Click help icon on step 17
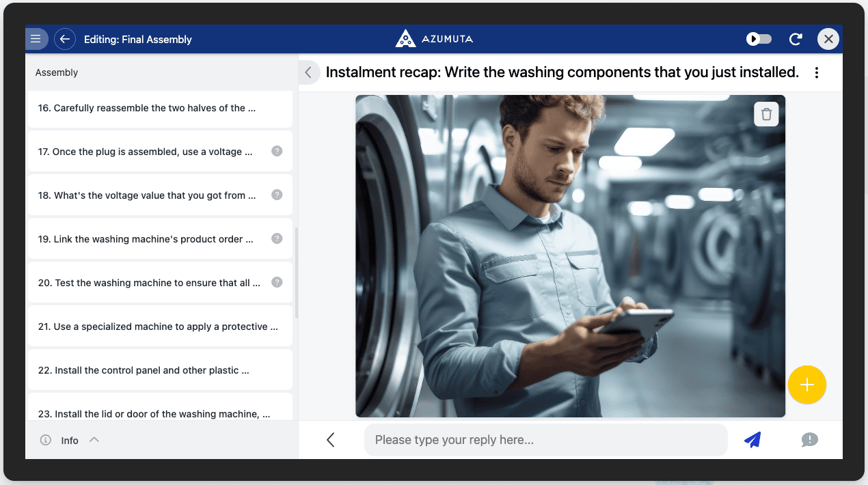The height and width of the screenshot is (485, 868). [277, 151]
